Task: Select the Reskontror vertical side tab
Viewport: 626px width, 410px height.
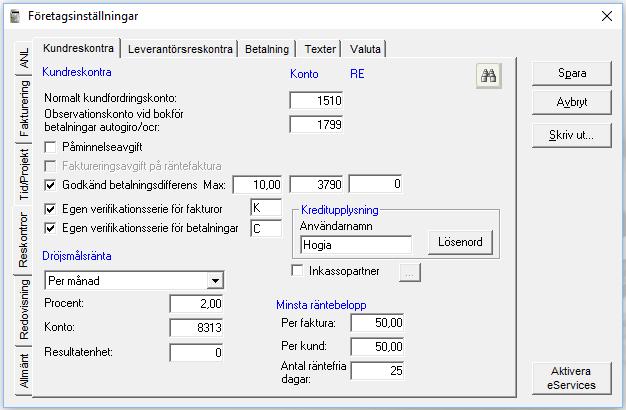Action: (x=23, y=240)
